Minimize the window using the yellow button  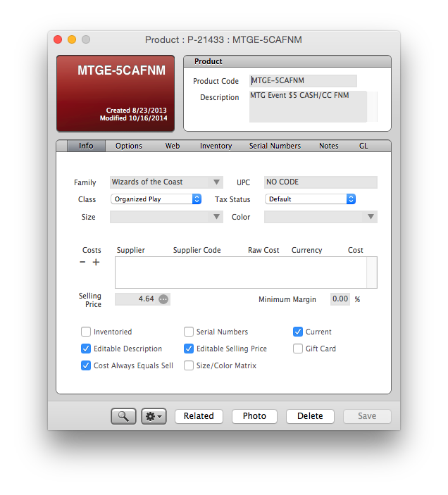coord(72,39)
